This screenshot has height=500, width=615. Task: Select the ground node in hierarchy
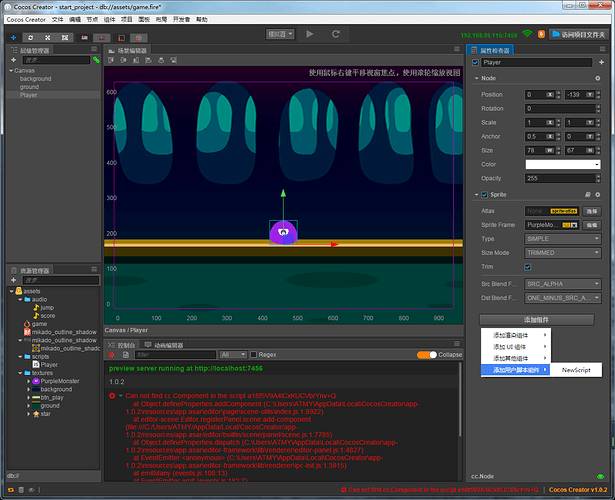click(x=29, y=87)
